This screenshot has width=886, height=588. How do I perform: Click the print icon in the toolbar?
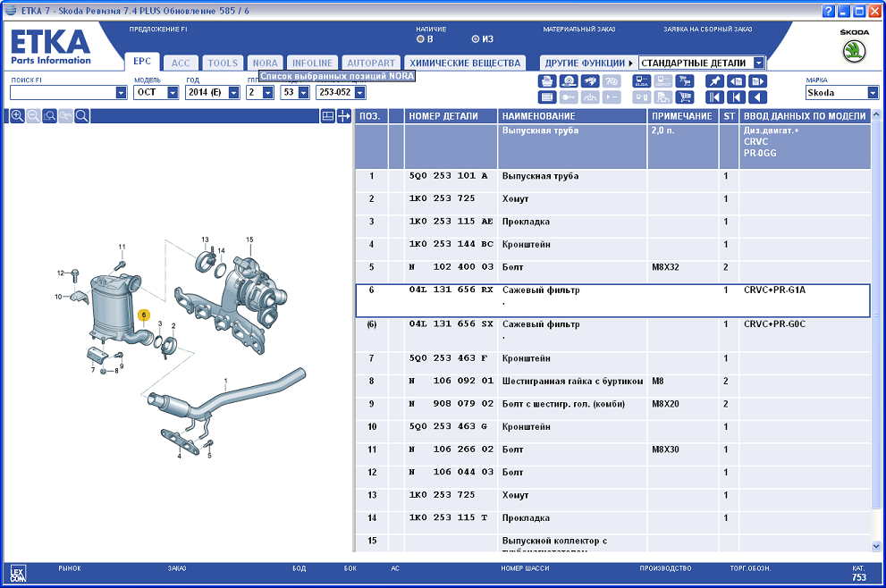pyautogui.click(x=547, y=81)
